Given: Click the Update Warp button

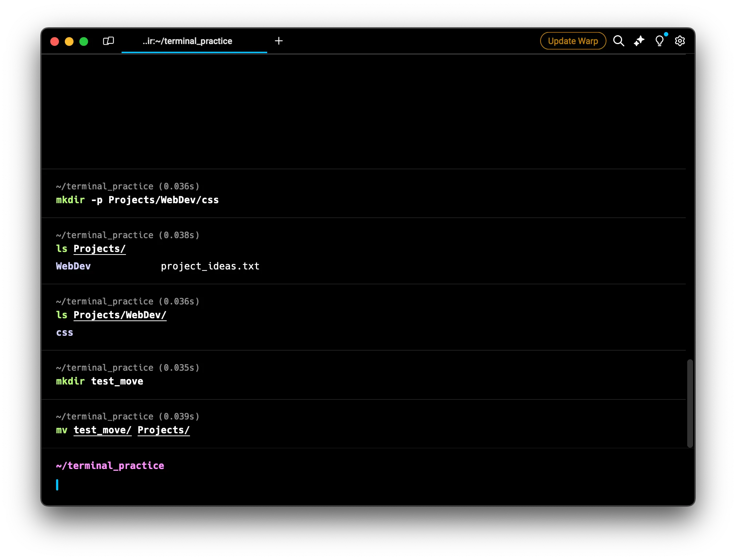Looking at the screenshot, I should (573, 41).
